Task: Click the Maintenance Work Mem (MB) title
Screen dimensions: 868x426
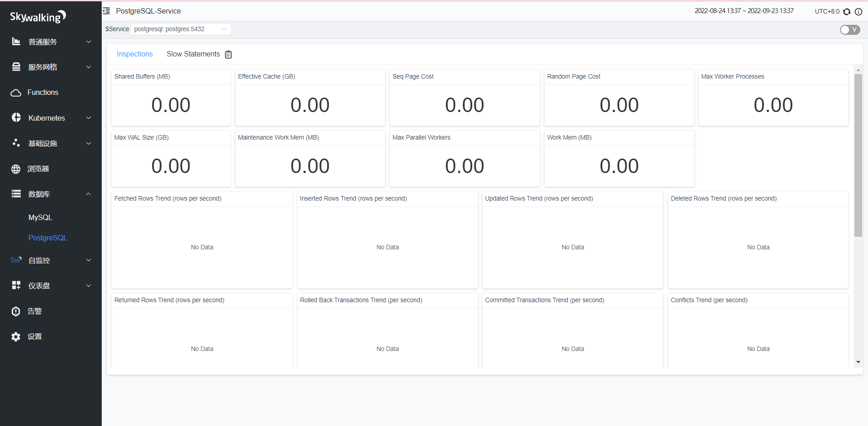Action: 278,137
